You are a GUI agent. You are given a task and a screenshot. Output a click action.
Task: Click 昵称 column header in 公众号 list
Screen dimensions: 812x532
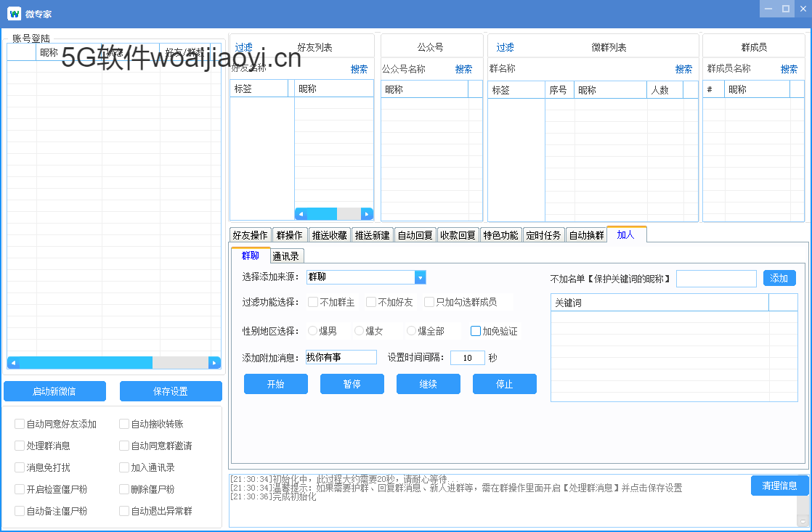point(425,89)
